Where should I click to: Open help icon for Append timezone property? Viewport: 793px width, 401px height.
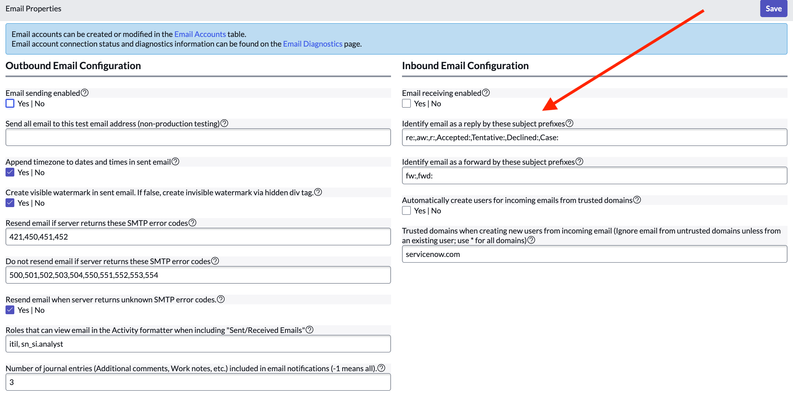[x=175, y=162]
